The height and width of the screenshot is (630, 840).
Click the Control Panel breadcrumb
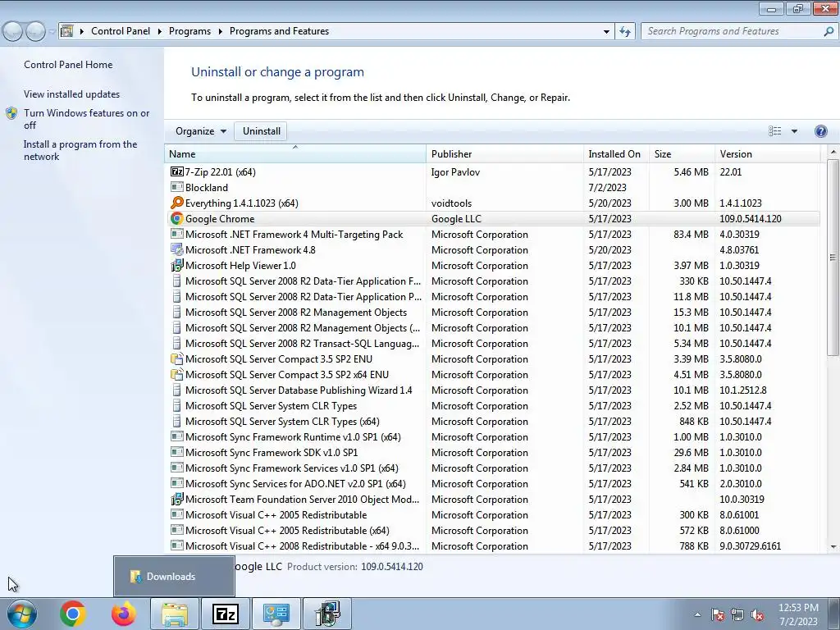coord(121,32)
